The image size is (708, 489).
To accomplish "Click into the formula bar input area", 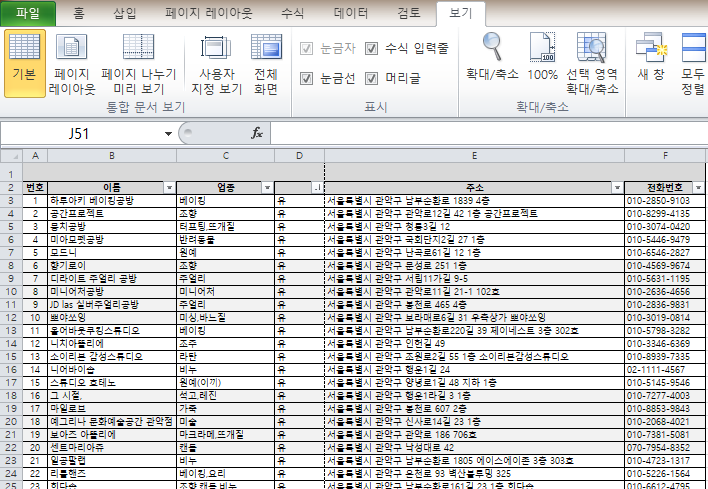I will [489, 134].
